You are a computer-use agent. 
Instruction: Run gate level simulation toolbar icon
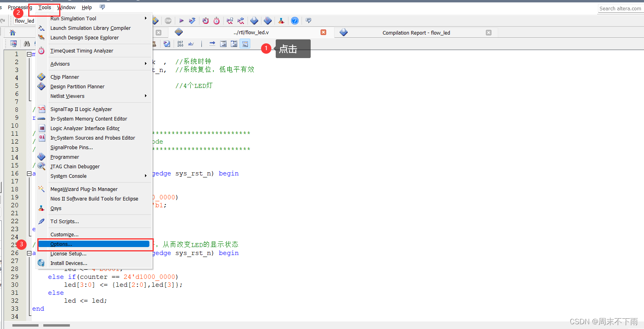241,21
